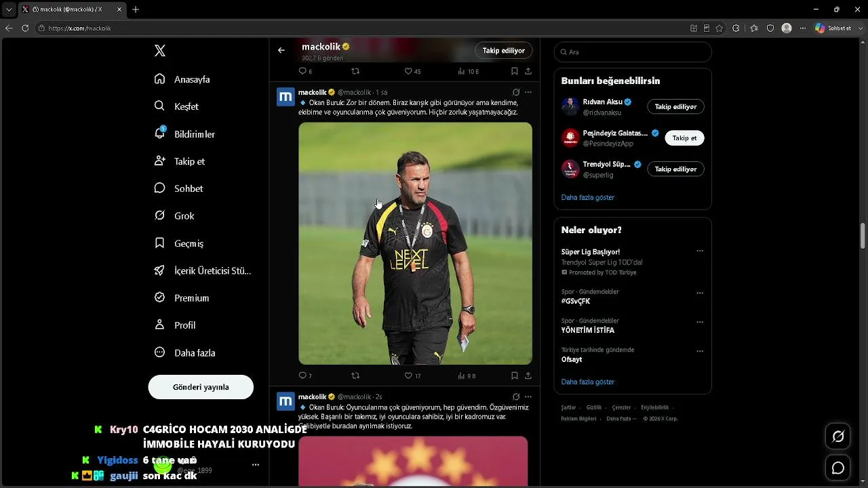Click the Ara search field
Screen dimensions: 868x488
(633, 52)
